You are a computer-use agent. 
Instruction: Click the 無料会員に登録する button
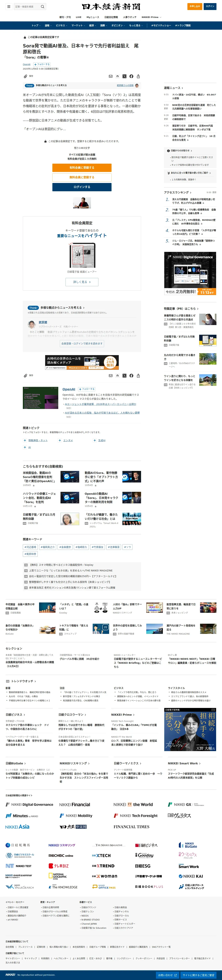[x=82, y=177]
